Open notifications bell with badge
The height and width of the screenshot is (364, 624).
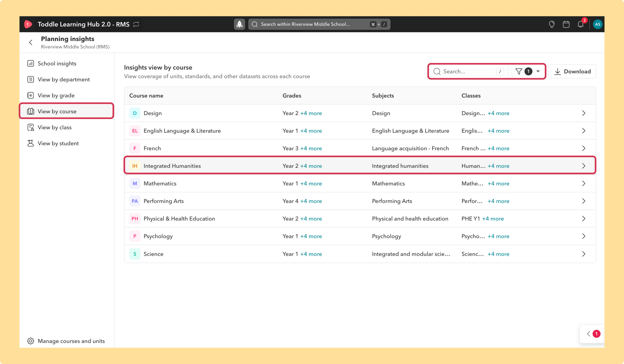pos(581,24)
